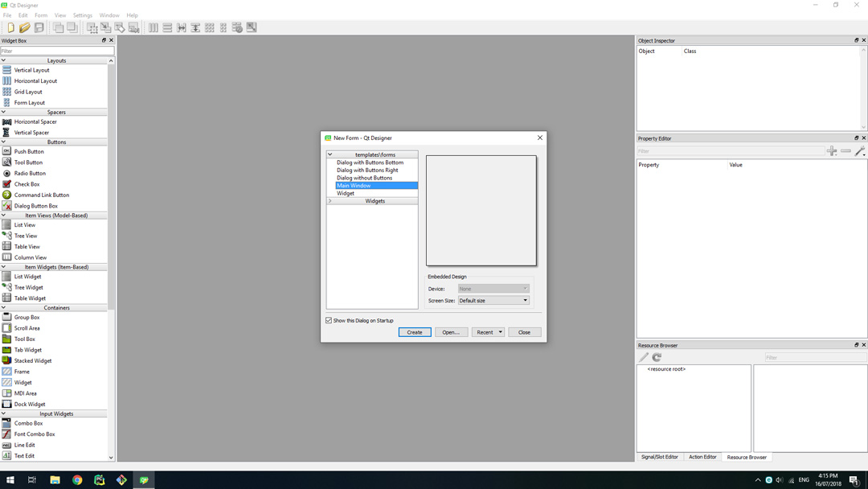Click the Open... button
868x489 pixels.
coord(451,332)
